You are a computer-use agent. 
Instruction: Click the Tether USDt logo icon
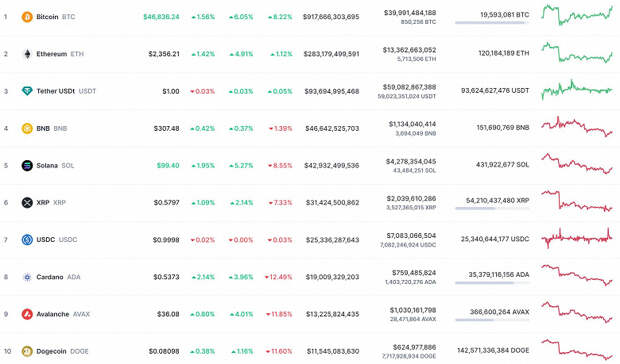coord(27,91)
